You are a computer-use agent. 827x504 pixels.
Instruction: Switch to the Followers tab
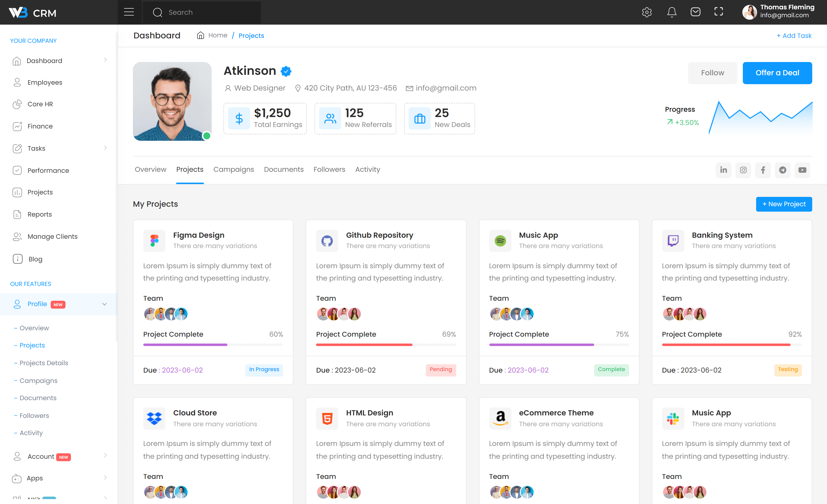[329, 170]
